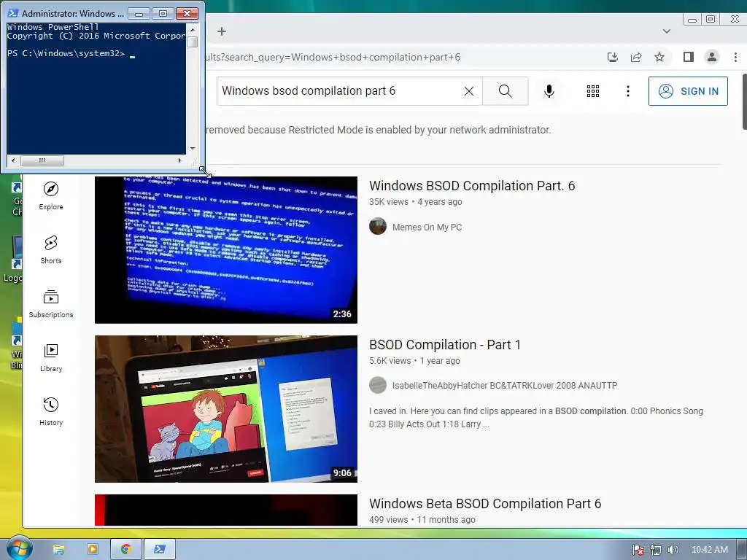Open the IsabelleTheAbbyHatcher channel link
Image resolution: width=747 pixels, height=560 pixels.
click(x=505, y=385)
